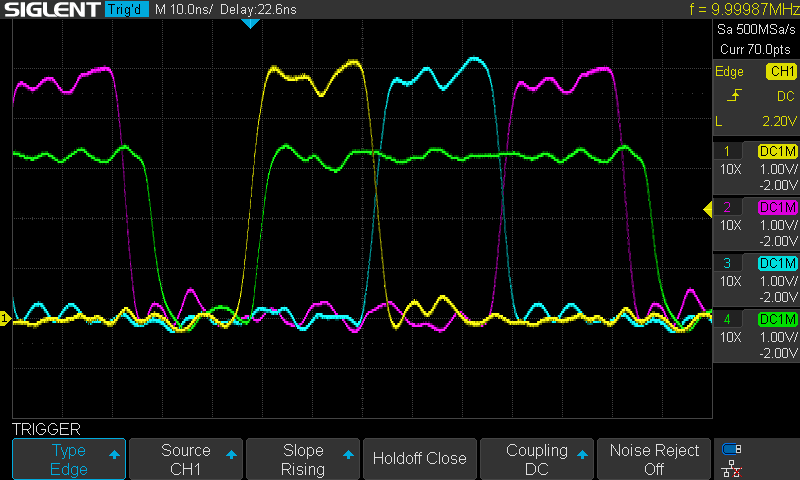Open the Coupling DC menu option
The image size is (800, 480).
click(x=537, y=459)
